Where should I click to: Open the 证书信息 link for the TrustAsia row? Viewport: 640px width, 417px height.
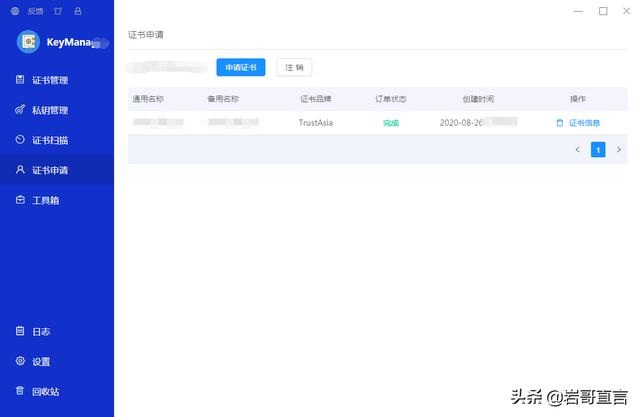pos(584,123)
